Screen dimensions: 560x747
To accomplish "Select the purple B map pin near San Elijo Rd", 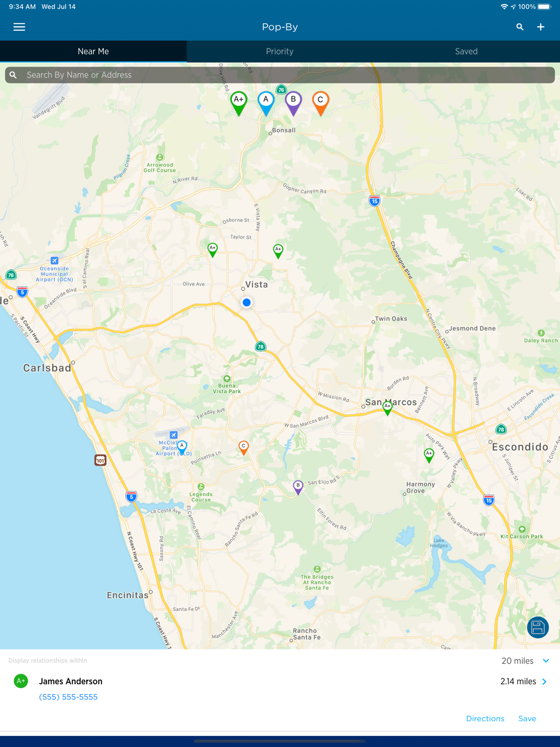I will click(298, 487).
